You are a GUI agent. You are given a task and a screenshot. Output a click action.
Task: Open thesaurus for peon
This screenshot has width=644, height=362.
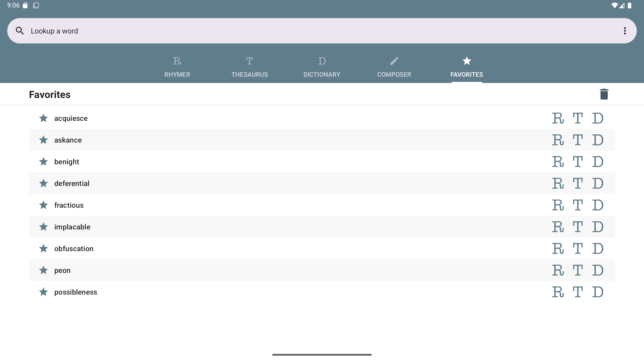click(x=578, y=270)
